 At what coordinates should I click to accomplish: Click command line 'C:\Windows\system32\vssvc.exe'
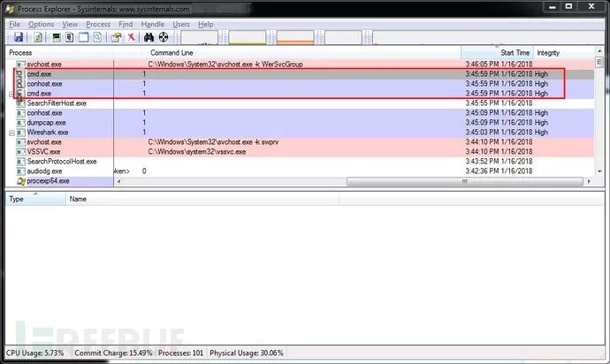(197, 152)
